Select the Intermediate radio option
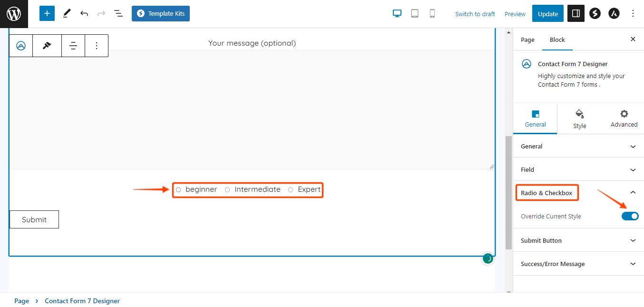 pyautogui.click(x=227, y=189)
